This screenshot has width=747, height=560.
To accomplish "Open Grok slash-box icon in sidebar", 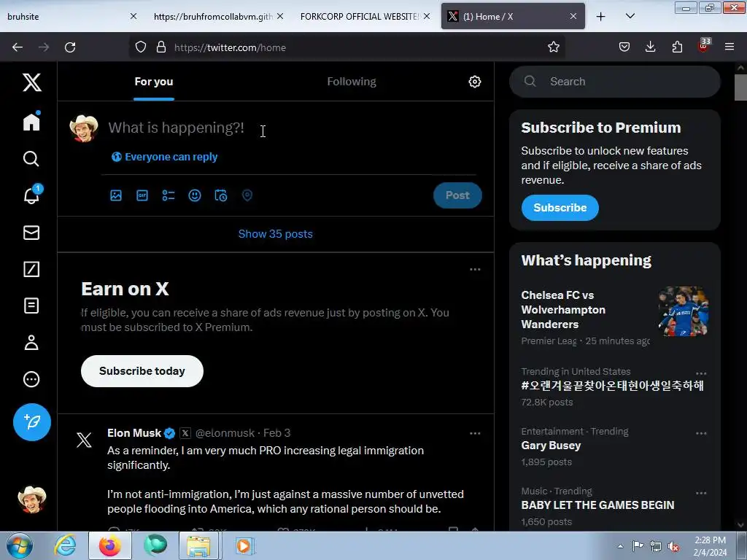I will [x=31, y=269].
